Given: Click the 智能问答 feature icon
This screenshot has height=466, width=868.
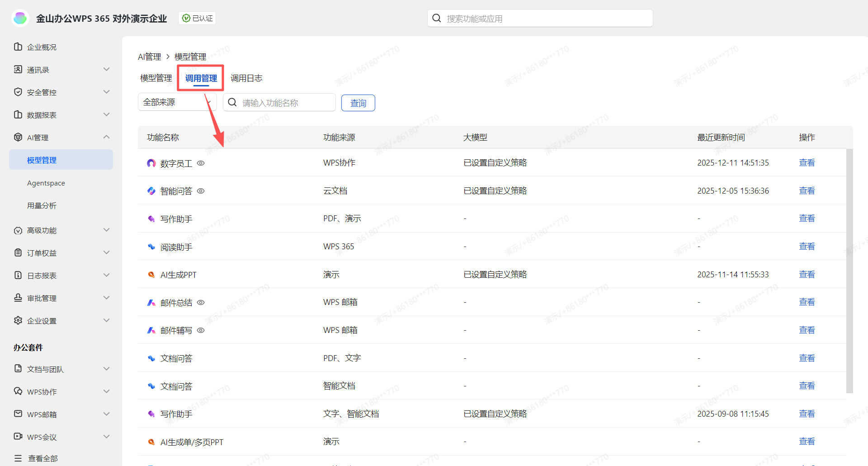Looking at the screenshot, I should click(151, 191).
